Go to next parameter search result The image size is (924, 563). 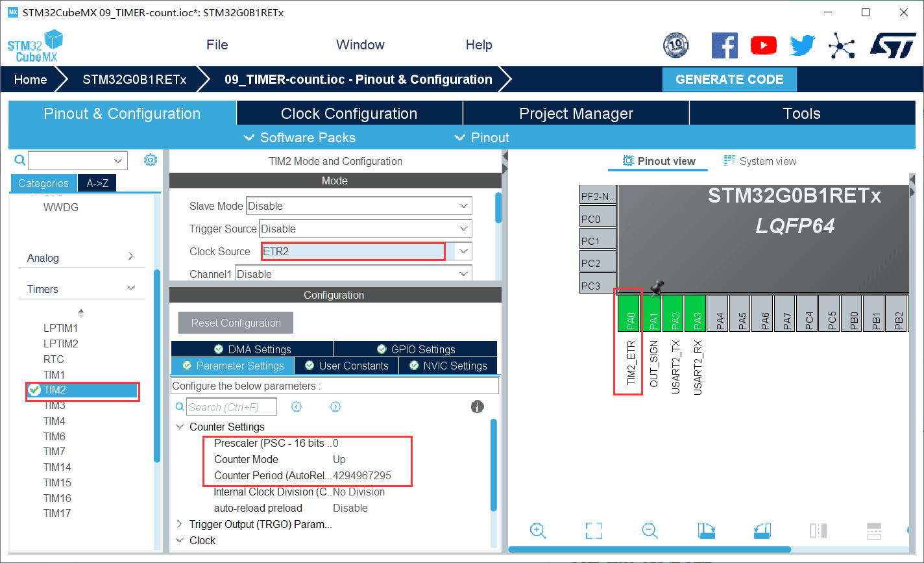(335, 407)
